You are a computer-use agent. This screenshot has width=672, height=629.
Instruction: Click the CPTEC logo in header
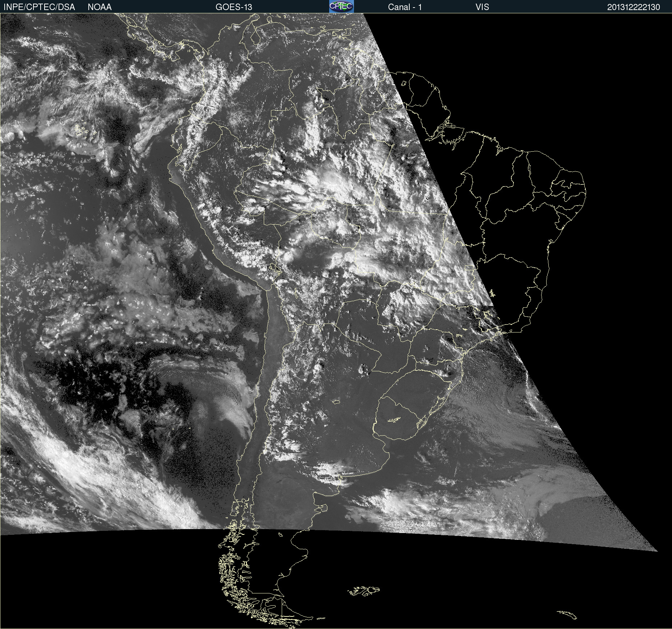341,6
